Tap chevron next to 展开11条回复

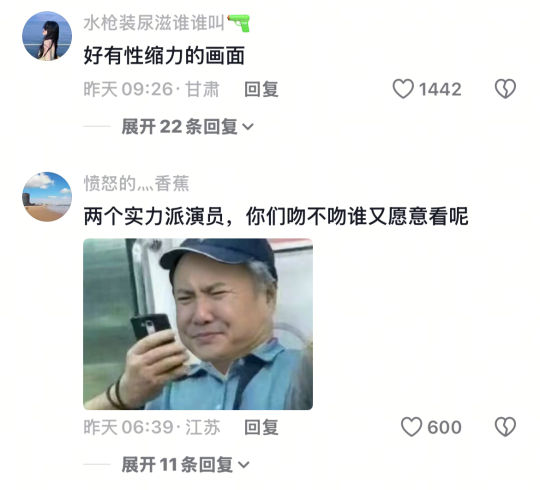point(243,465)
